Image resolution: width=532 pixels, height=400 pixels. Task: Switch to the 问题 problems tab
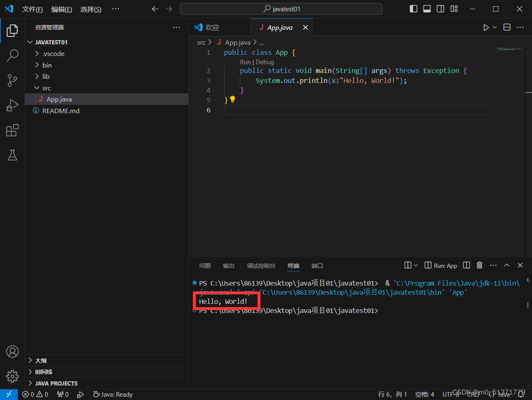[205, 266]
